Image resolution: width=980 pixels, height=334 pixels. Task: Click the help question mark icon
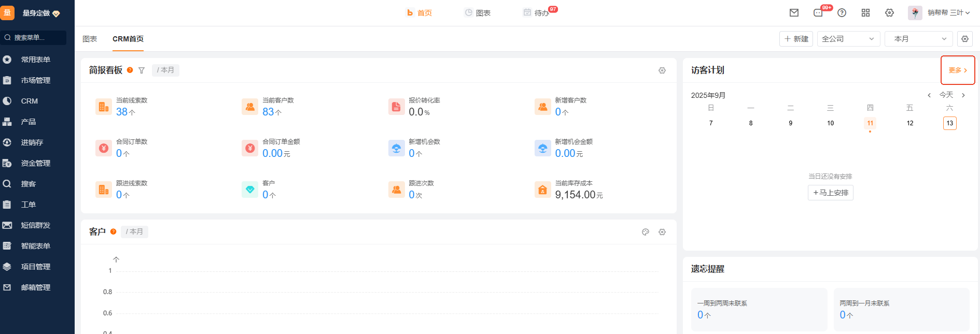[x=842, y=13]
